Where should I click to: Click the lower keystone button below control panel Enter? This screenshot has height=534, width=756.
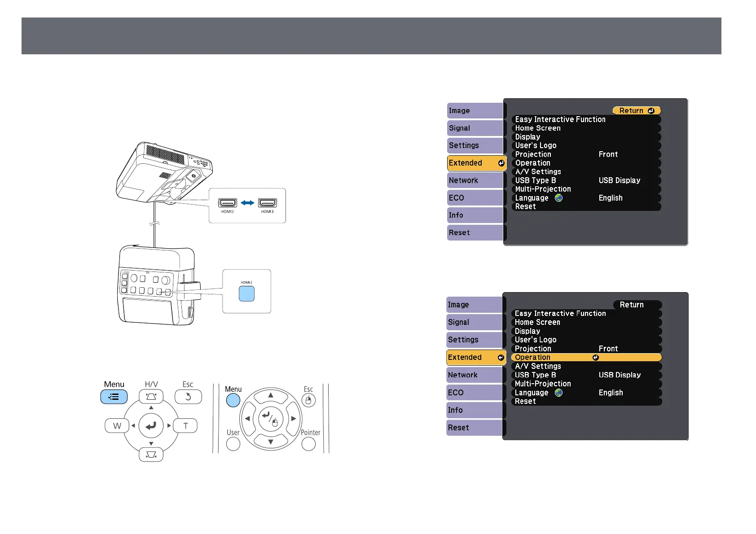(x=151, y=455)
